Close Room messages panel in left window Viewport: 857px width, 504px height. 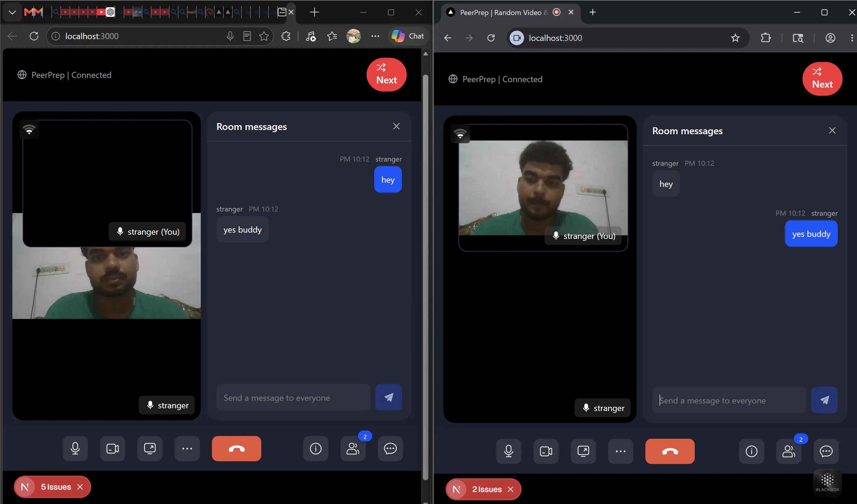click(396, 126)
